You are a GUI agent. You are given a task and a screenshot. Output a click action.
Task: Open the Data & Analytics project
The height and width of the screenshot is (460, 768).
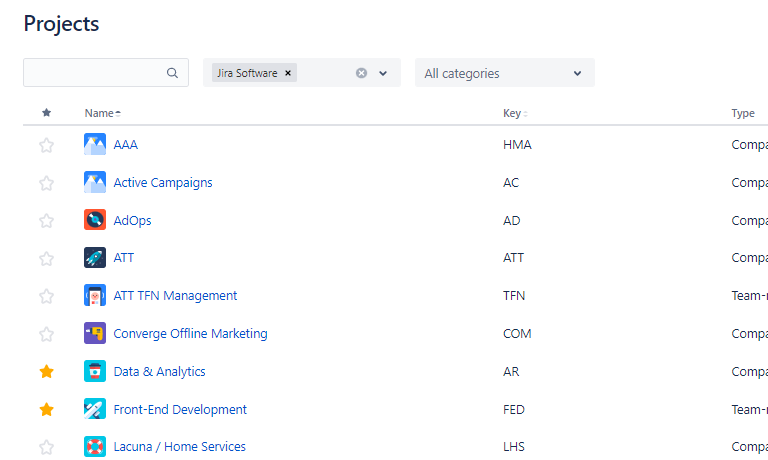(x=159, y=371)
